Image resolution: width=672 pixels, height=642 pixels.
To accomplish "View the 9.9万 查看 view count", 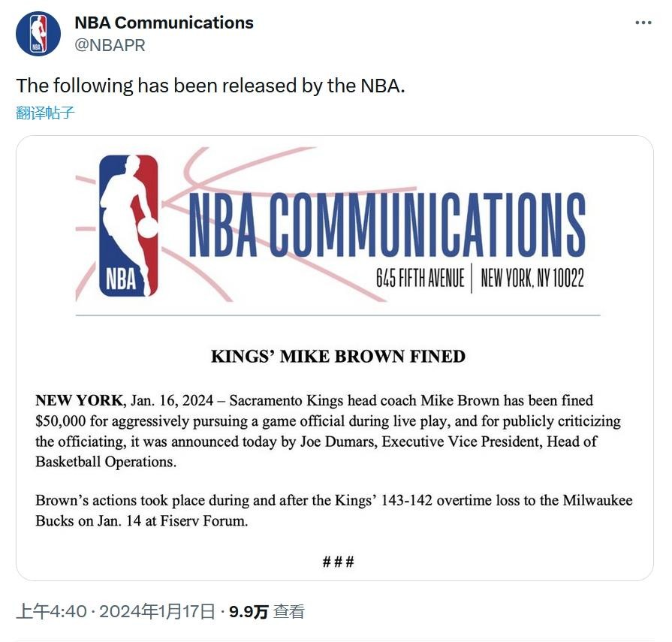I will (267, 611).
